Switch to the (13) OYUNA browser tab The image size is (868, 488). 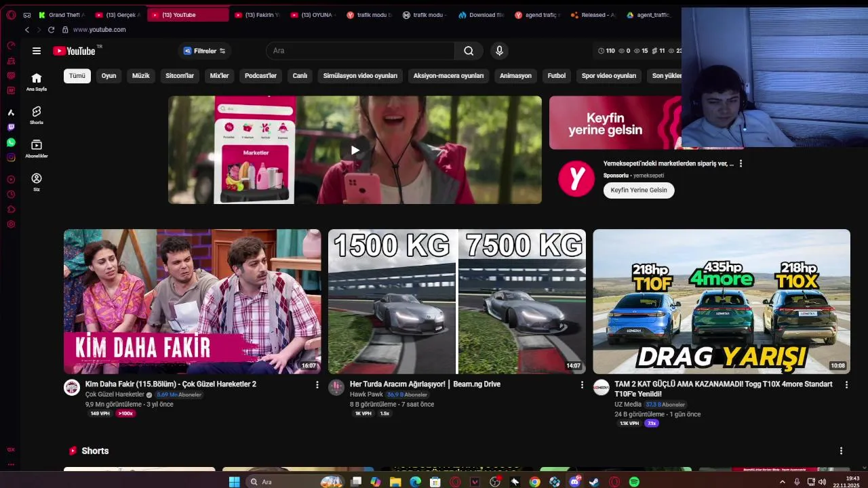(313, 15)
